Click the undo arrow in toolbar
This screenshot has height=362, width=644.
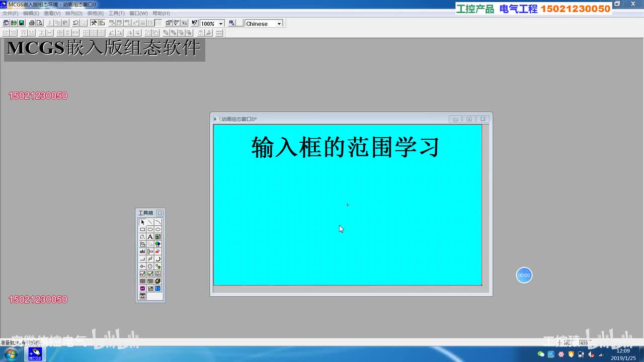point(76,23)
